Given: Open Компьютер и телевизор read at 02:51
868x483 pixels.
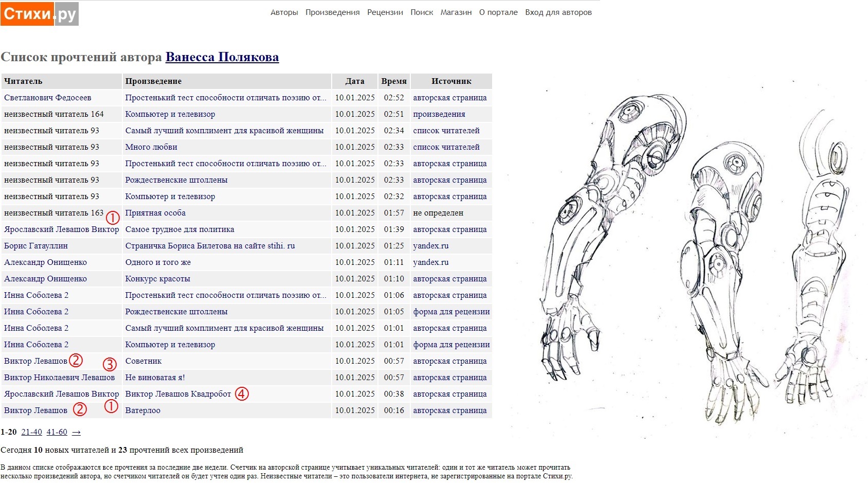Looking at the screenshot, I should (170, 114).
